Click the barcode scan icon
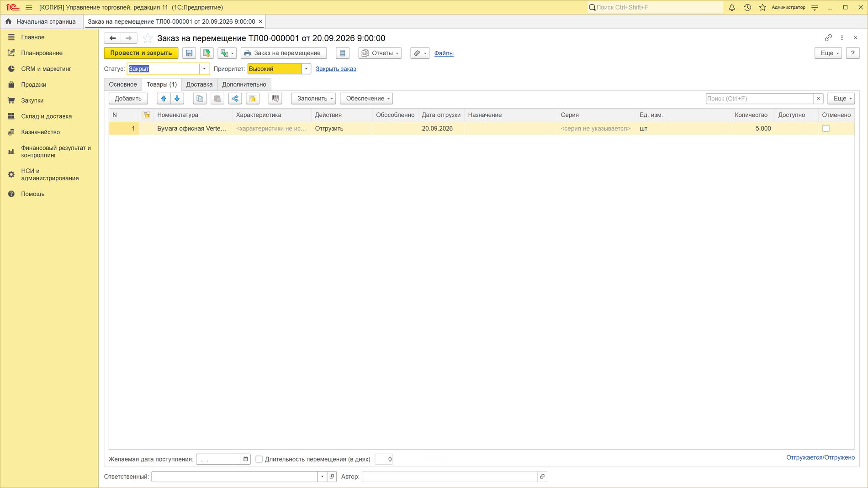 pyautogui.click(x=275, y=99)
